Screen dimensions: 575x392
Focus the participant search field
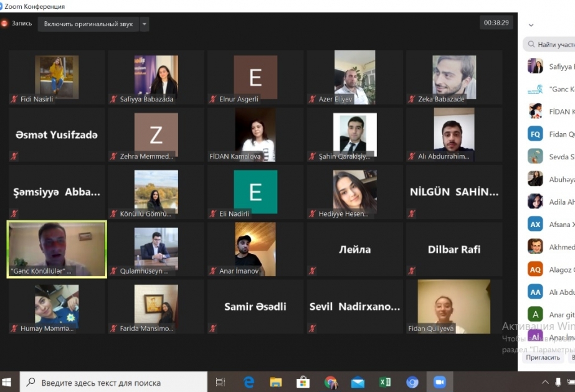tap(549, 44)
